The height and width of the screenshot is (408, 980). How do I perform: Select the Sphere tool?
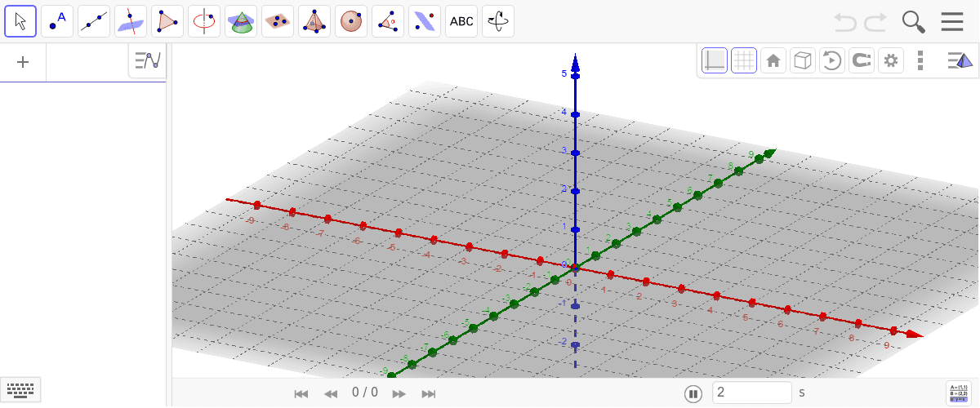(x=351, y=21)
